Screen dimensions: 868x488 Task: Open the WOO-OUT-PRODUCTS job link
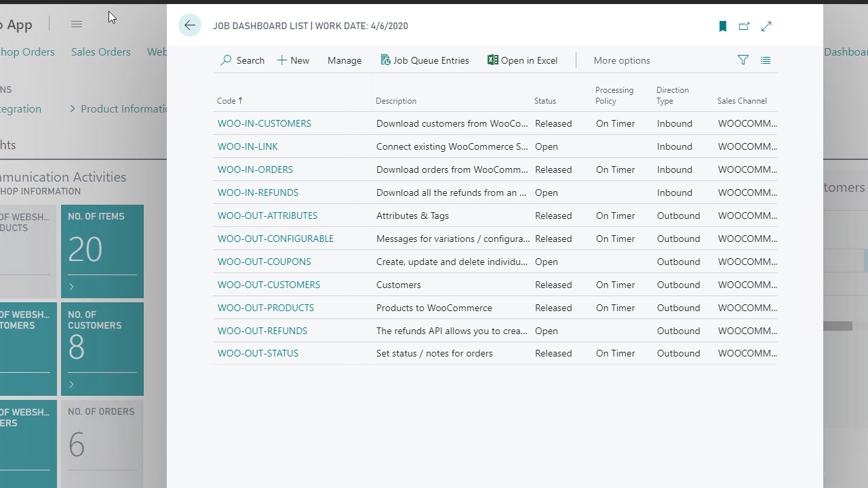tap(266, 308)
